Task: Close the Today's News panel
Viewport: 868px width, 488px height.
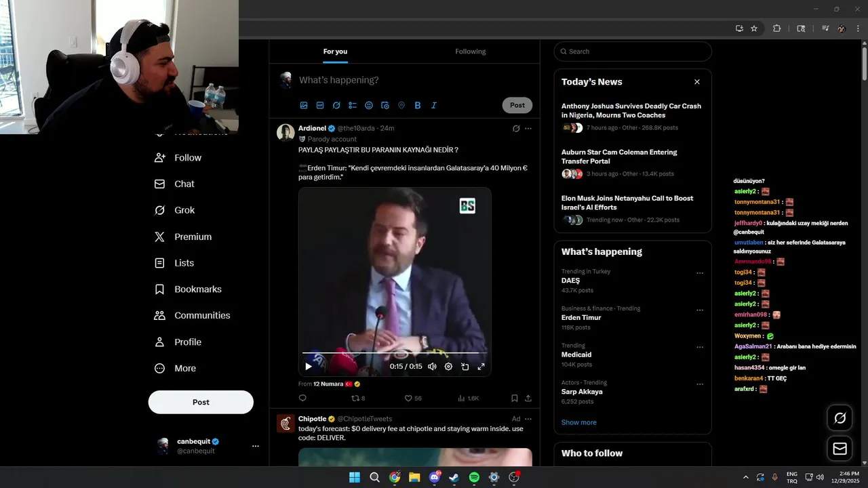Action: pos(697,82)
